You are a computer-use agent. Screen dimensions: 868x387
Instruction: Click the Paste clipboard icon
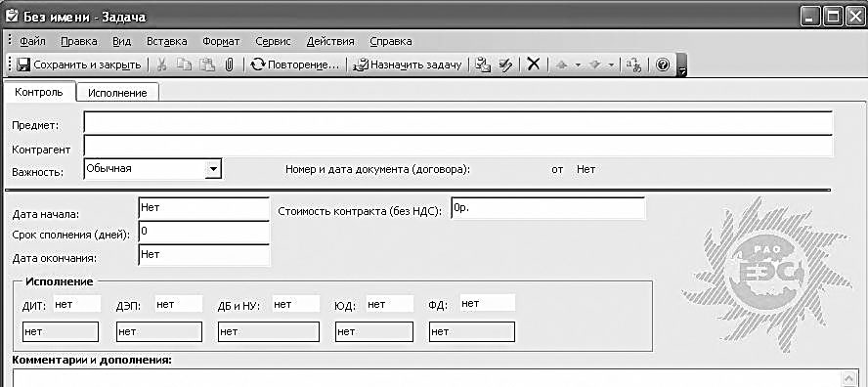207,64
